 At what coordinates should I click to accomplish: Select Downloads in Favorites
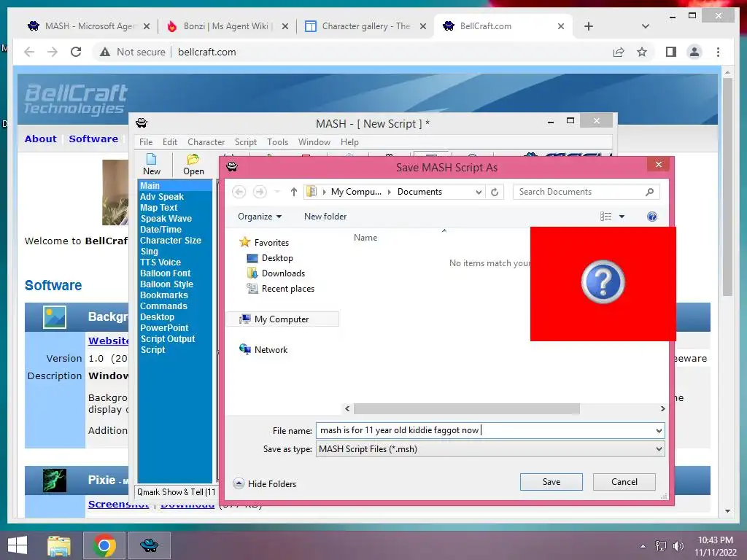276,273
